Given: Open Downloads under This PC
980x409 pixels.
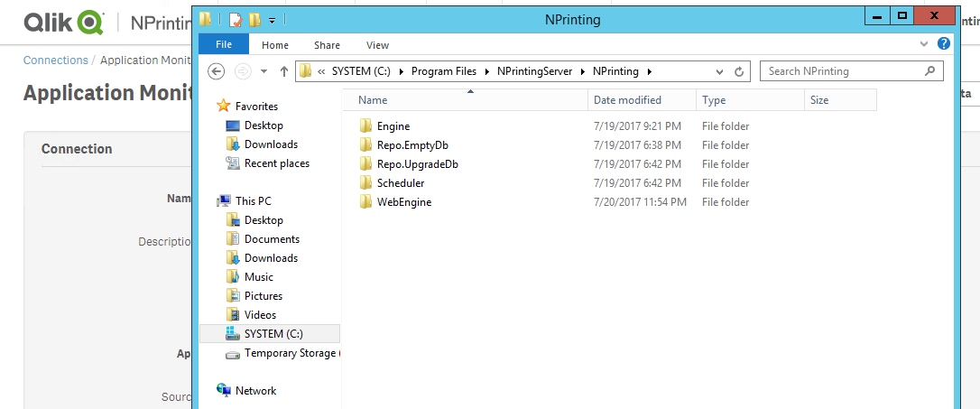Looking at the screenshot, I should click(x=271, y=257).
